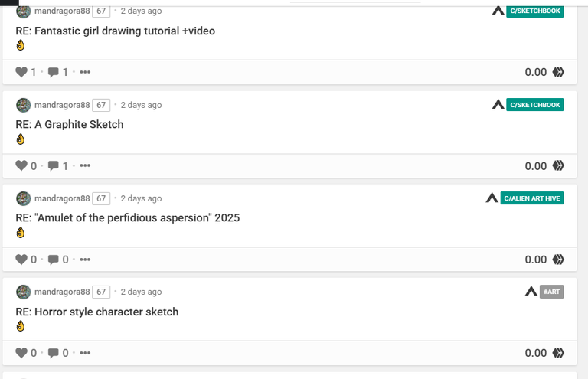The width and height of the screenshot is (588, 379).
Task: Click upvote arrow next to #ART tag
Action: (531, 291)
